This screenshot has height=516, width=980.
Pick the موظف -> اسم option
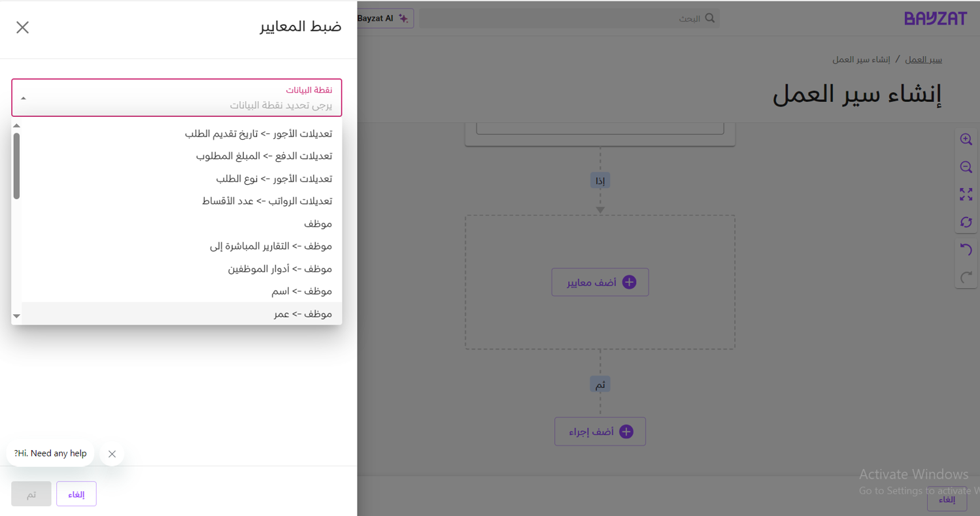click(x=302, y=291)
